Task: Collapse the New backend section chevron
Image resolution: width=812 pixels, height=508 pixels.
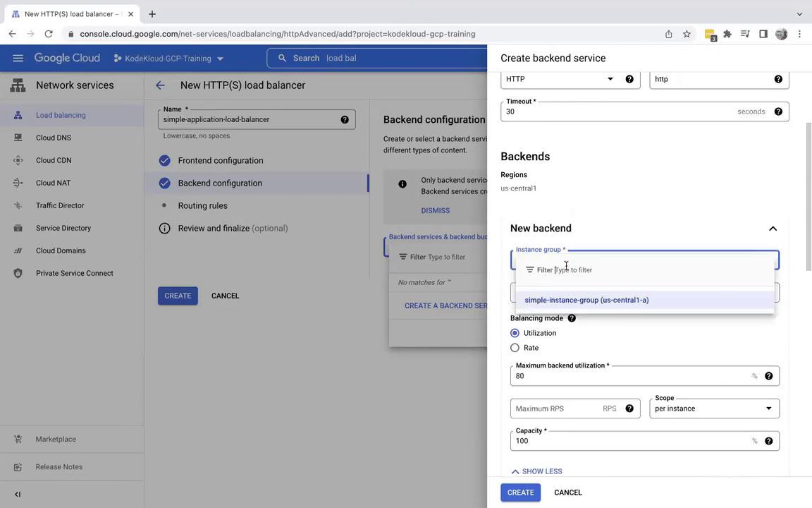Action: pyautogui.click(x=773, y=229)
